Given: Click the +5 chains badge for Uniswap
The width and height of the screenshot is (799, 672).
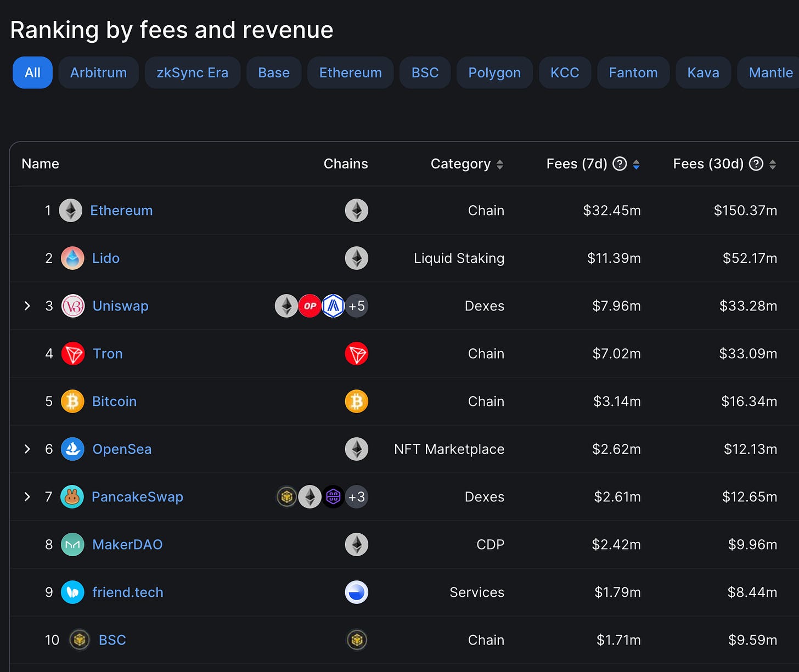Looking at the screenshot, I should pos(357,306).
